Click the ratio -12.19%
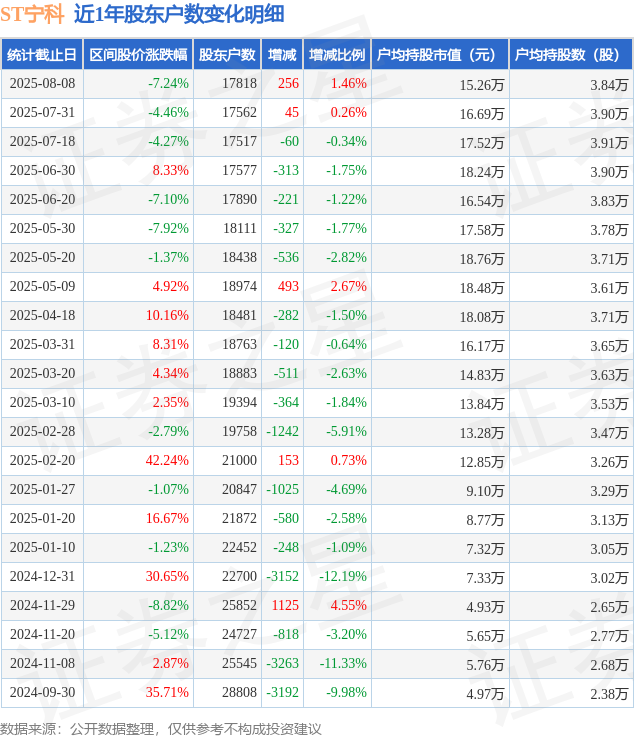Image resolution: width=634 pixels, height=738 pixels. [x=343, y=577]
